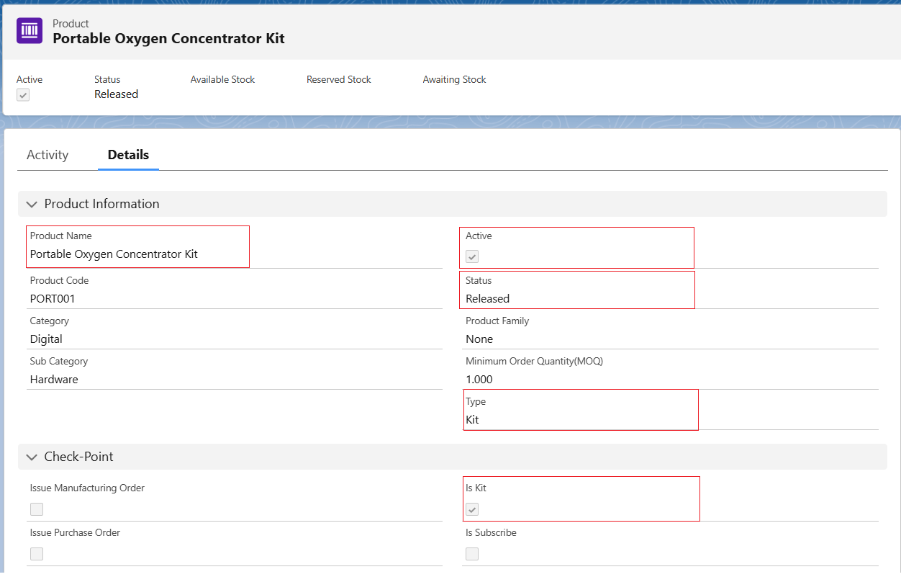Click the Category field showing Digital
The image size is (901, 573).
[x=46, y=339]
